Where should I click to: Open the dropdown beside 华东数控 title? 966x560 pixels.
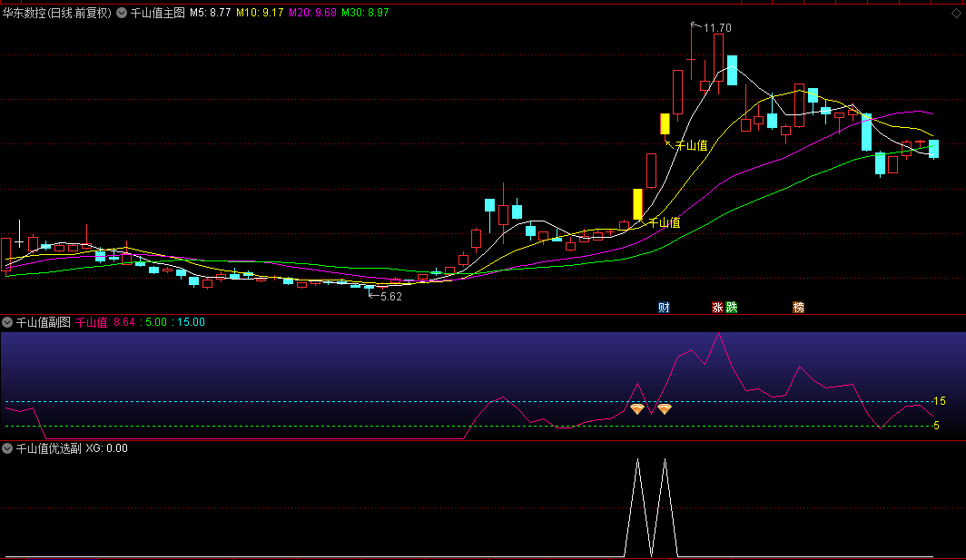point(122,13)
